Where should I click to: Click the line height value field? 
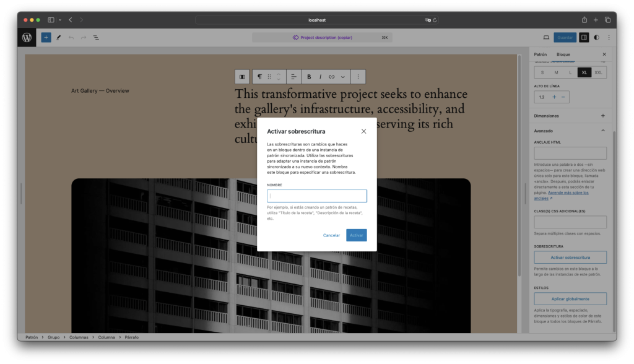542,97
